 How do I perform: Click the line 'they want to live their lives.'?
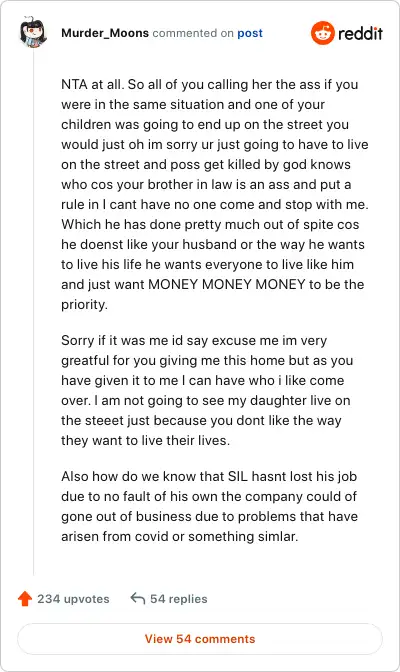[146, 440]
